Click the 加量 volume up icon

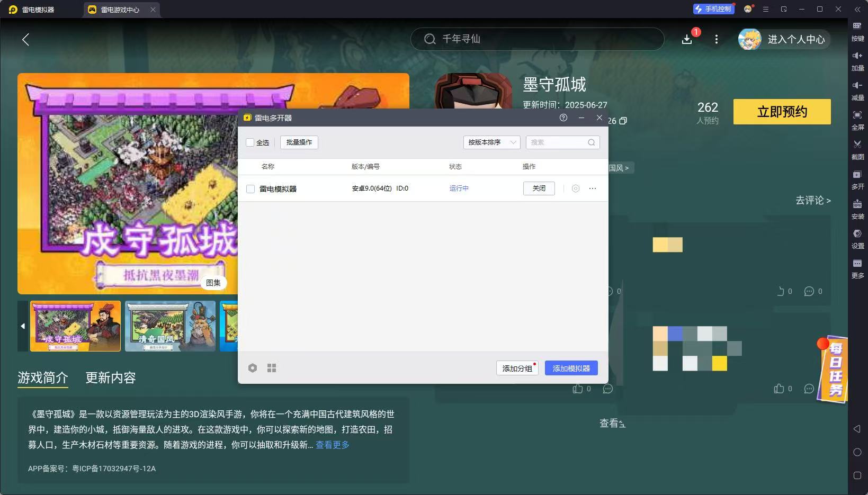857,56
